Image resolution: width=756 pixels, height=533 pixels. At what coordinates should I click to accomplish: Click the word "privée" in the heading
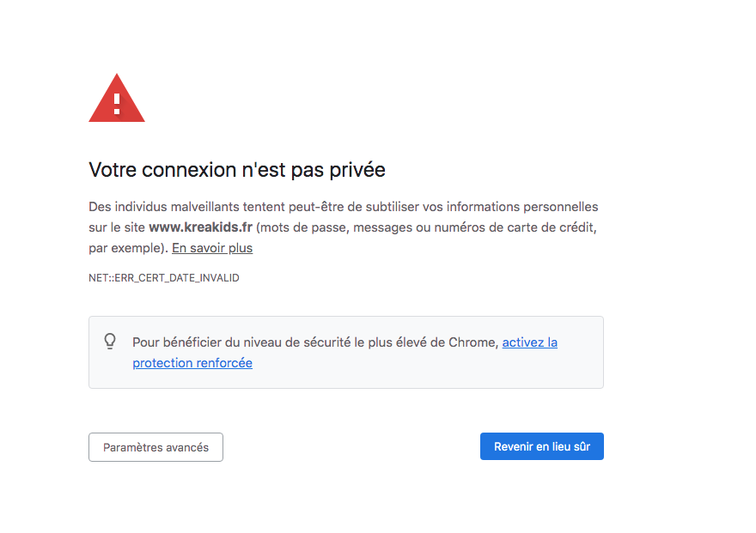tap(357, 169)
